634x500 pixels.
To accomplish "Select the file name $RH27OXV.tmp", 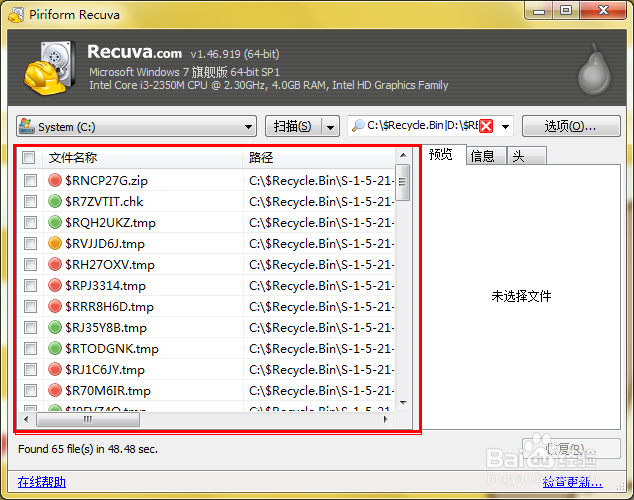I will pyautogui.click(x=110, y=264).
